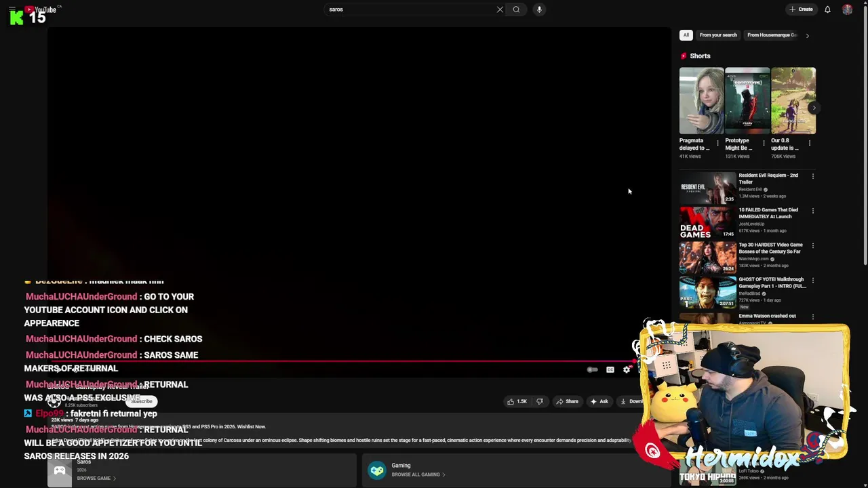Subscribe to the channel

[142, 401]
